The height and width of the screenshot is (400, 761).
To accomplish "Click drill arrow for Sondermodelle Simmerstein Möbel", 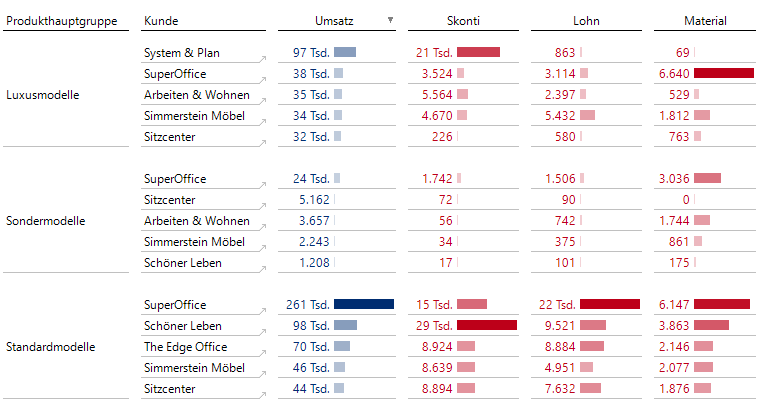I will pos(264,249).
